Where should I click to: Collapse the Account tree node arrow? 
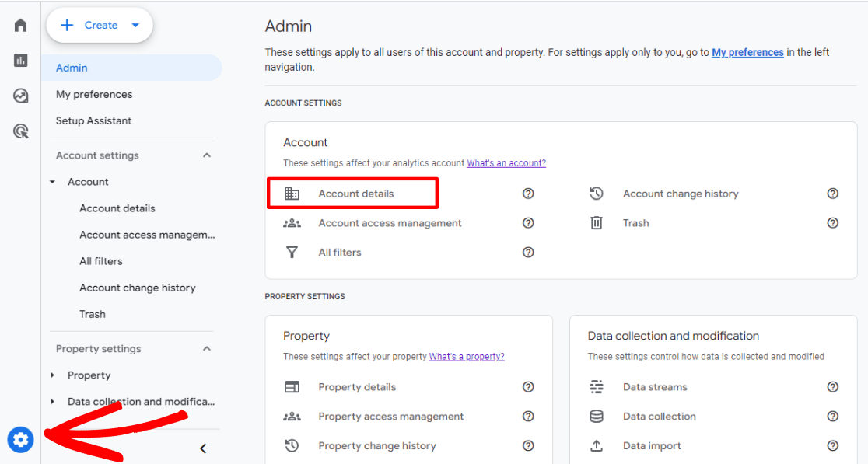coord(53,182)
